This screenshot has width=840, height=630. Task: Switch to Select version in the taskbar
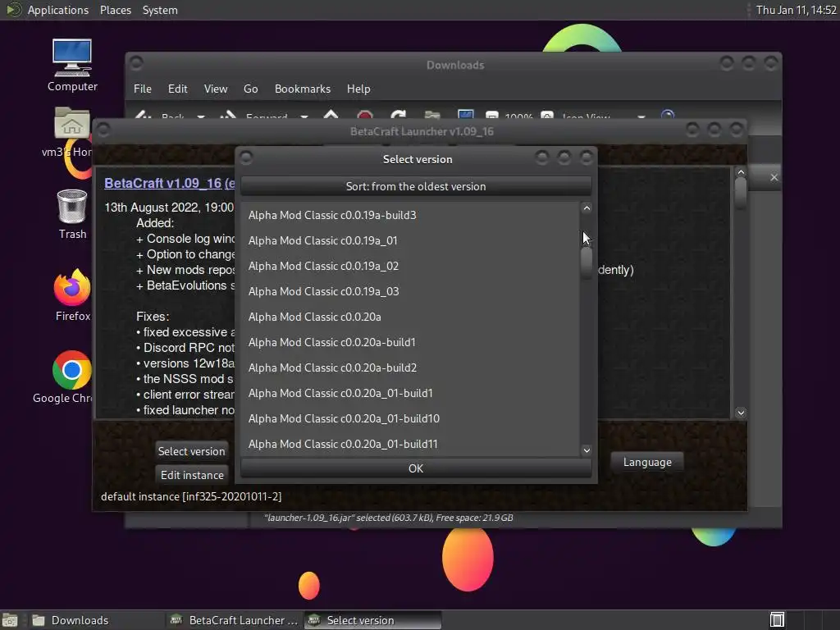(373, 620)
